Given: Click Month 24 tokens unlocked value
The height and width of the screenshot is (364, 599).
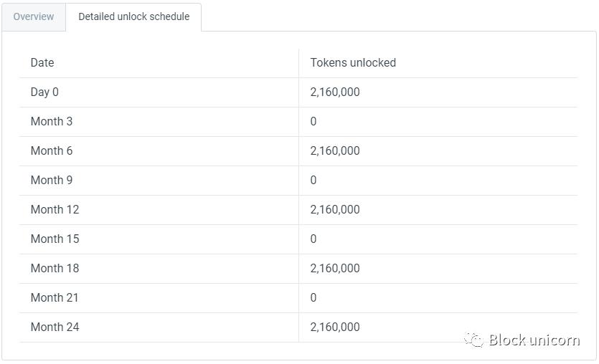Looking at the screenshot, I should (x=335, y=327).
